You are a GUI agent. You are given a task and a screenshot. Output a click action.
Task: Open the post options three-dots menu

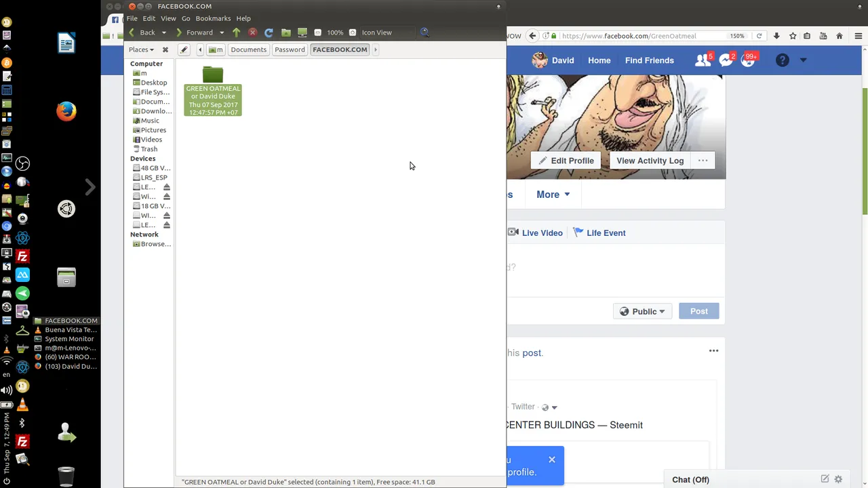click(713, 350)
